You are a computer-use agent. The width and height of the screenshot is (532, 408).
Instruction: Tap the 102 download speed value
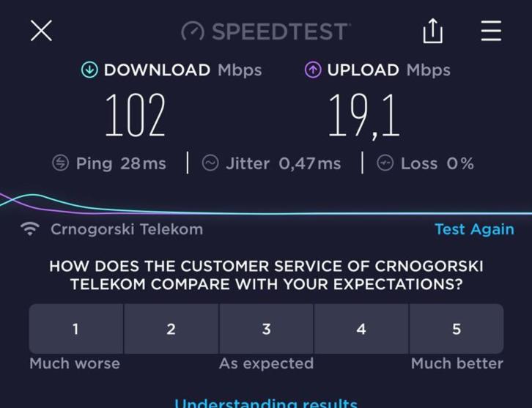tap(136, 115)
